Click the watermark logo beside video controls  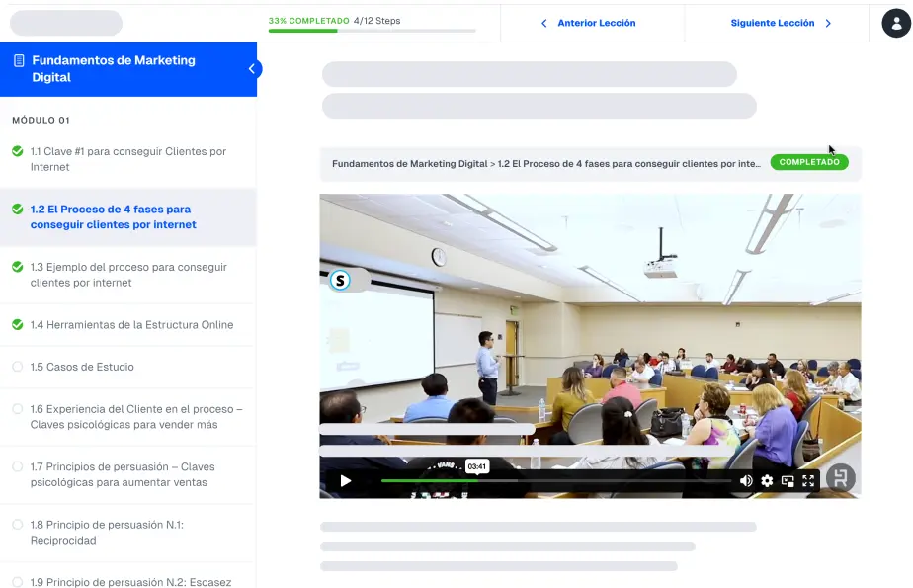(x=840, y=478)
